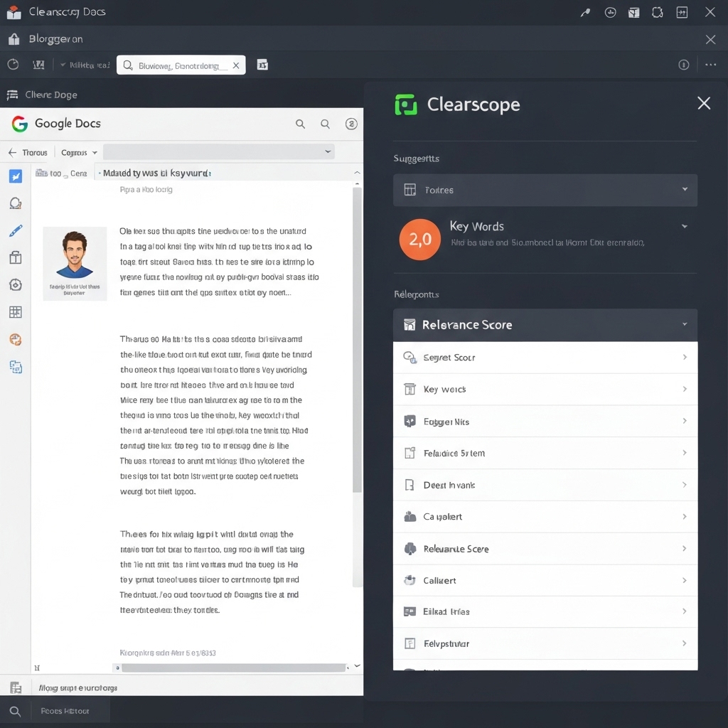Image resolution: width=728 pixels, height=728 pixels.
Task: Click the building icon in bottom status bar
Action: 16,687
